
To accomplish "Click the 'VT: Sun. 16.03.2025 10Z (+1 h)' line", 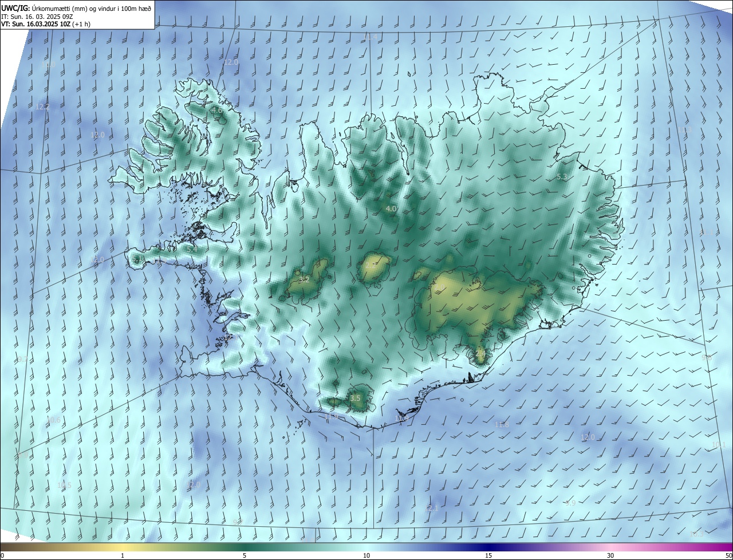I will [46, 24].
